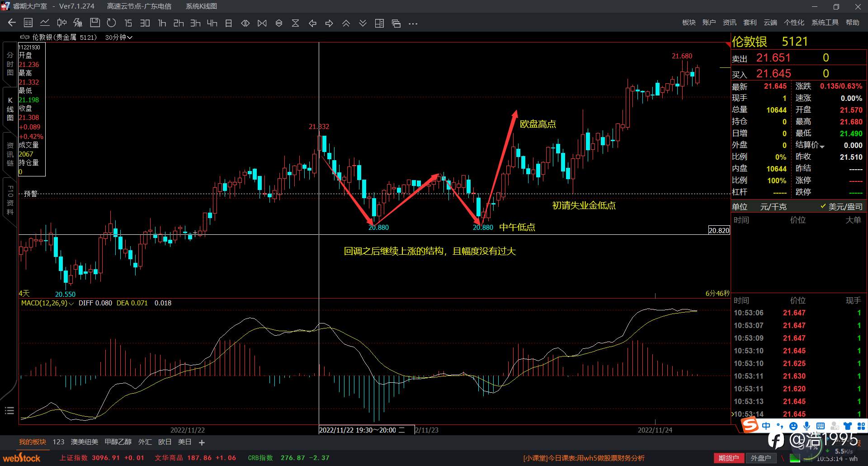Select the 123 bottom tab
The width and height of the screenshot is (868, 466).
(x=58, y=442)
